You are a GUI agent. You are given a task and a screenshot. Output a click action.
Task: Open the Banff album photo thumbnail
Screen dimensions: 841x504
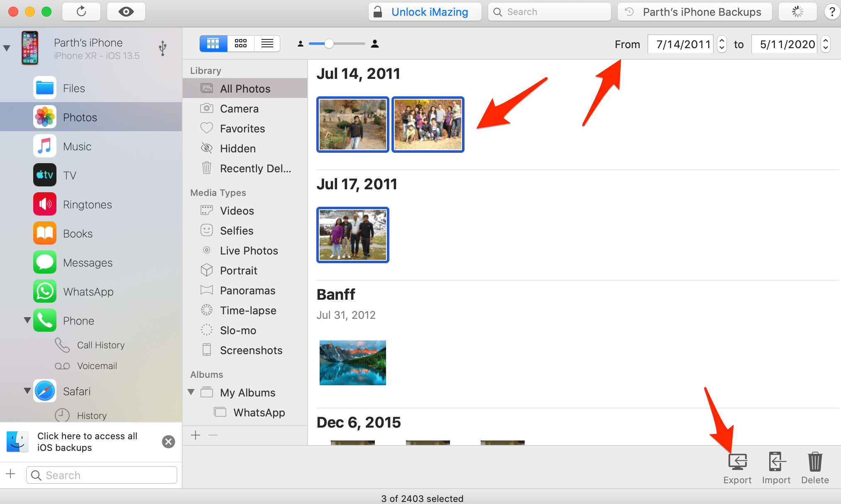pos(352,361)
